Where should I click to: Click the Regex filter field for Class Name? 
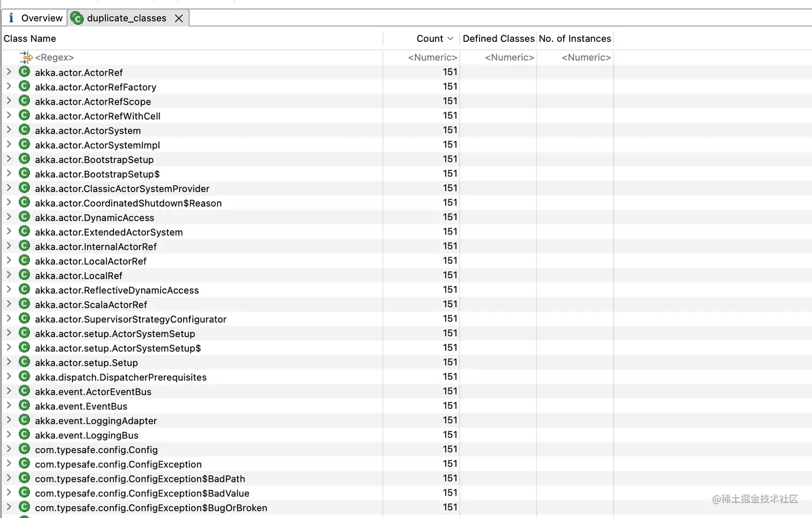pos(54,57)
